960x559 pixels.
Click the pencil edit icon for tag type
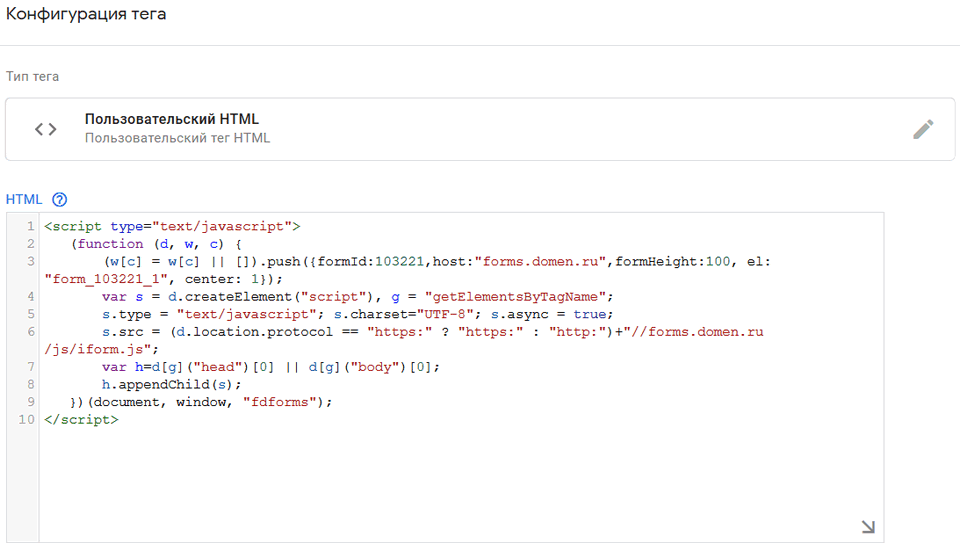tap(923, 129)
